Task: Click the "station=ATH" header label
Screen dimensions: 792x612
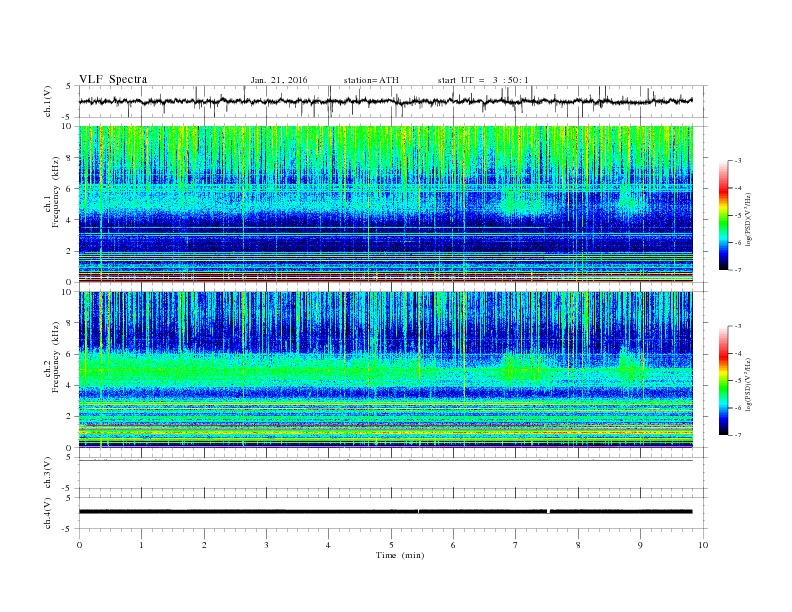Action: click(371, 80)
